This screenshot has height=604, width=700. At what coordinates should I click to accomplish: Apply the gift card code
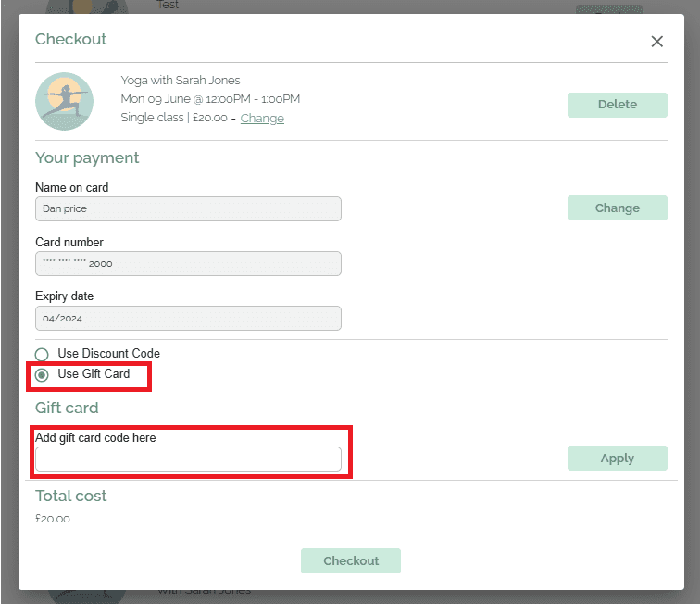click(x=617, y=458)
